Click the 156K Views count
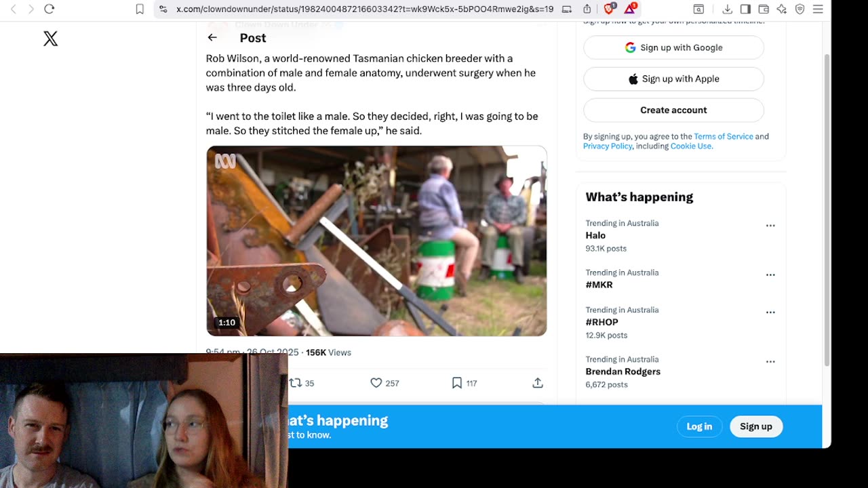The width and height of the screenshot is (868, 488). 328,352
